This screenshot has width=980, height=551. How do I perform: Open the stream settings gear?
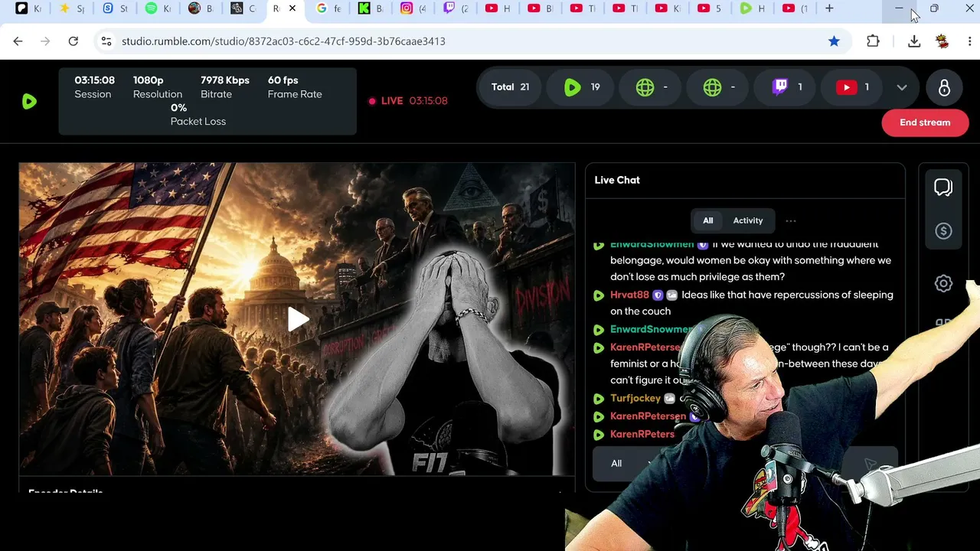(x=943, y=283)
